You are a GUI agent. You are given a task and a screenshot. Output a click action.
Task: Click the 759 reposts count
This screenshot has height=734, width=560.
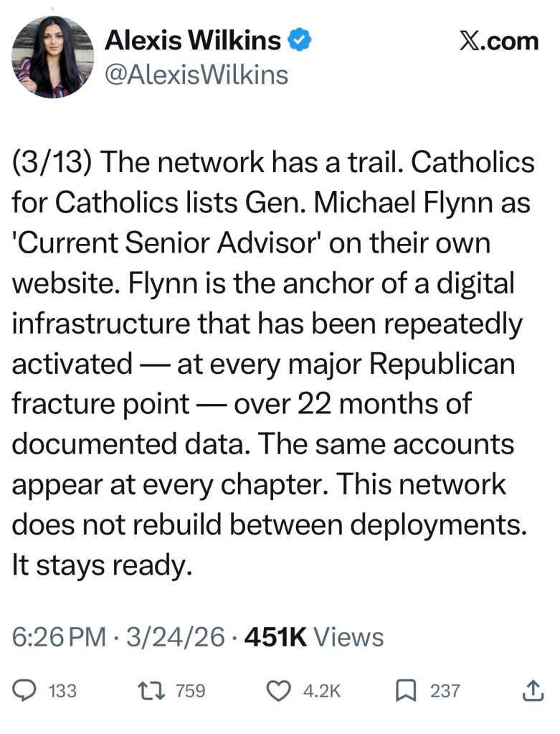[x=191, y=691]
